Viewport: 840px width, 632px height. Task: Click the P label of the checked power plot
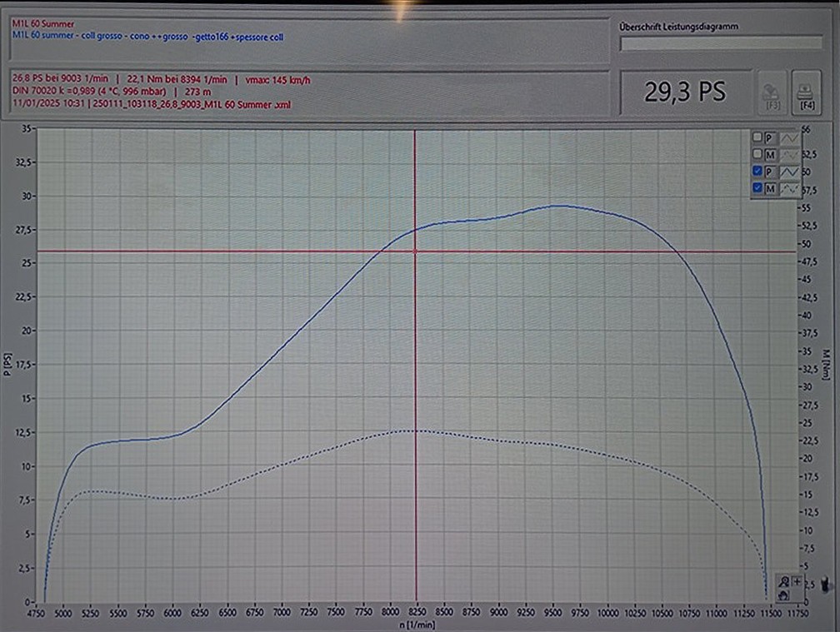pyautogui.click(x=768, y=172)
